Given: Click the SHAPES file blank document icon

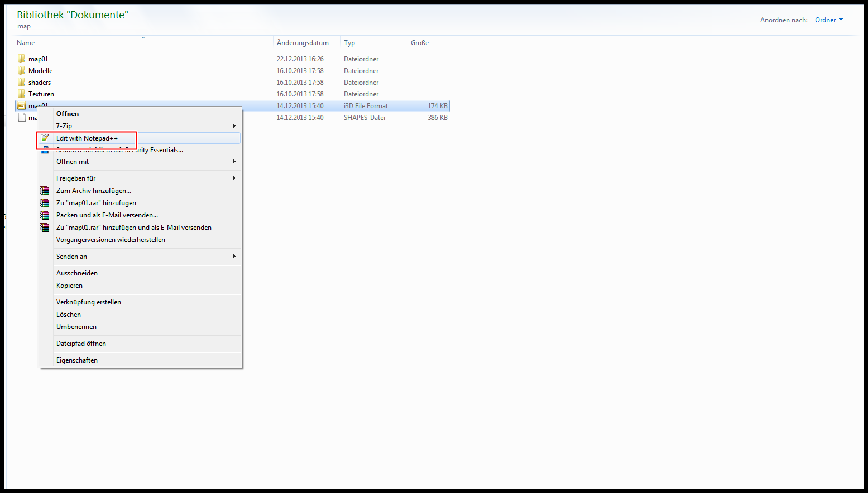Looking at the screenshot, I should click(22, 117).
